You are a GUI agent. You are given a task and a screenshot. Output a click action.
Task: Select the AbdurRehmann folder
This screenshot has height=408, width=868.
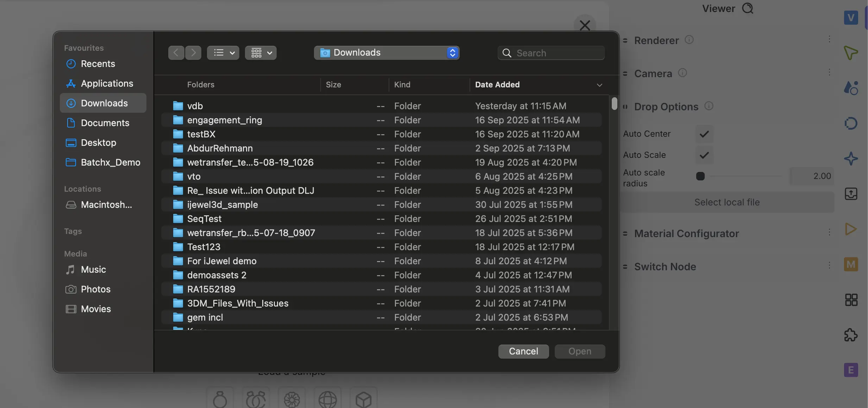click(381, 148)
